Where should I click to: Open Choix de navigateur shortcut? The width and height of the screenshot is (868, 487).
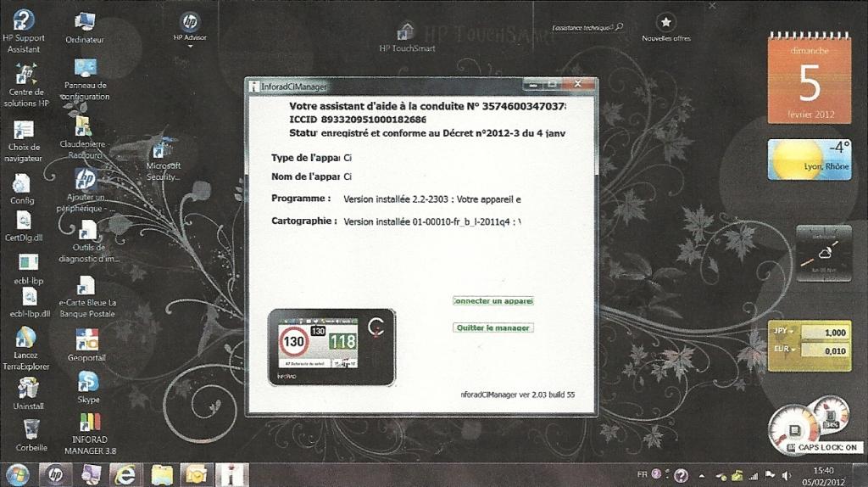coord(24,143)
